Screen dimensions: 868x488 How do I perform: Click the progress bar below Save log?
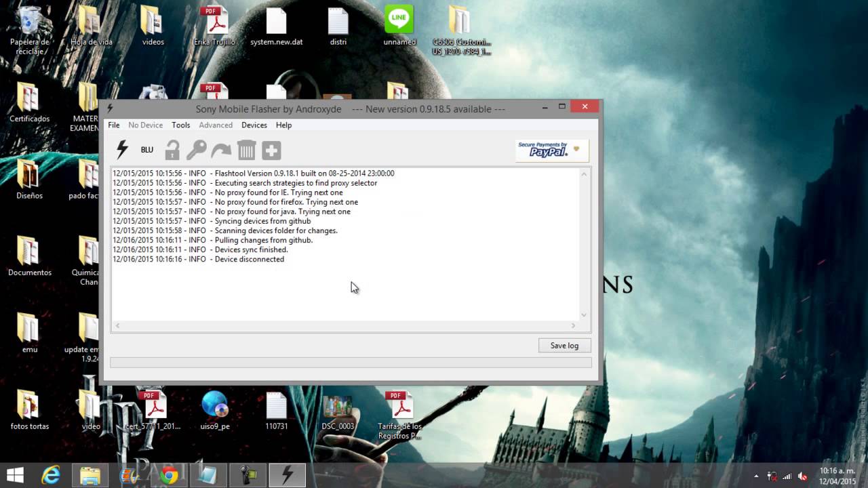(x=351, y=363)
